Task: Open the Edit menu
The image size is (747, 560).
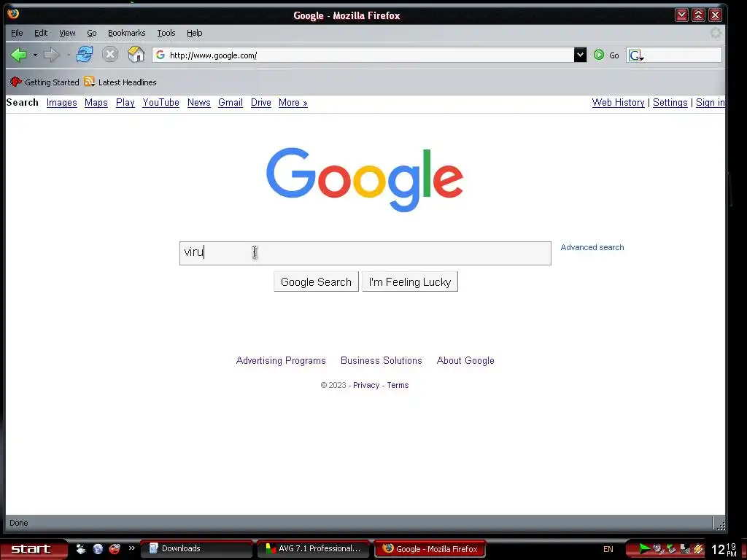Action: pos(41,33)
